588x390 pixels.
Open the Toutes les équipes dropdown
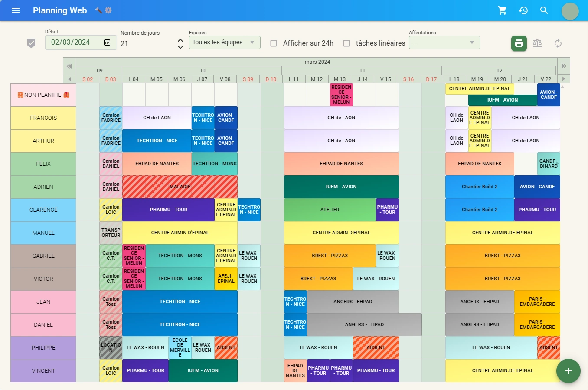pos(225,43)
